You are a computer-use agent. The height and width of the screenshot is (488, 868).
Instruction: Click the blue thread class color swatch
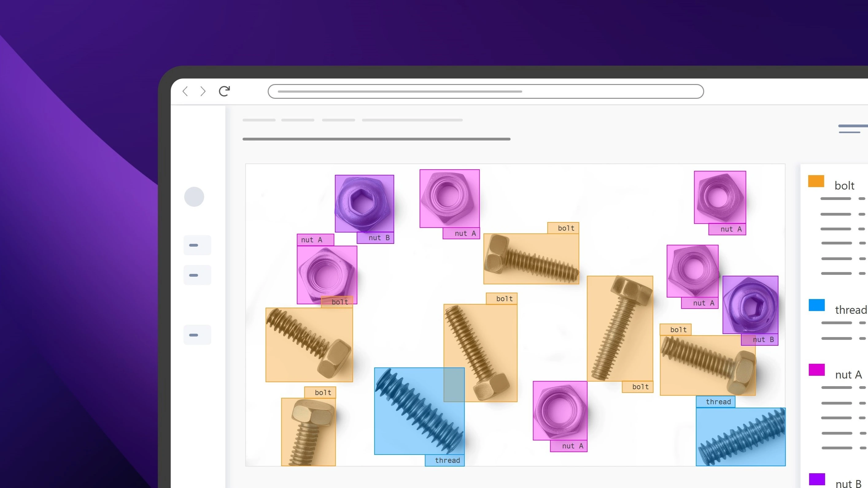coord(817,305)
